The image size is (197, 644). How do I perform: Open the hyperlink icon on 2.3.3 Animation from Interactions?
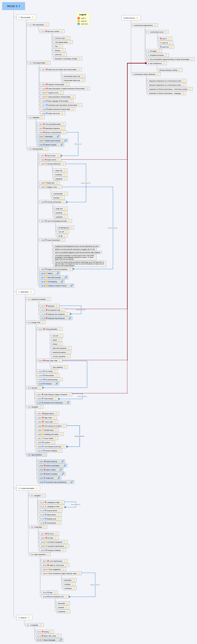click(68, 403)
